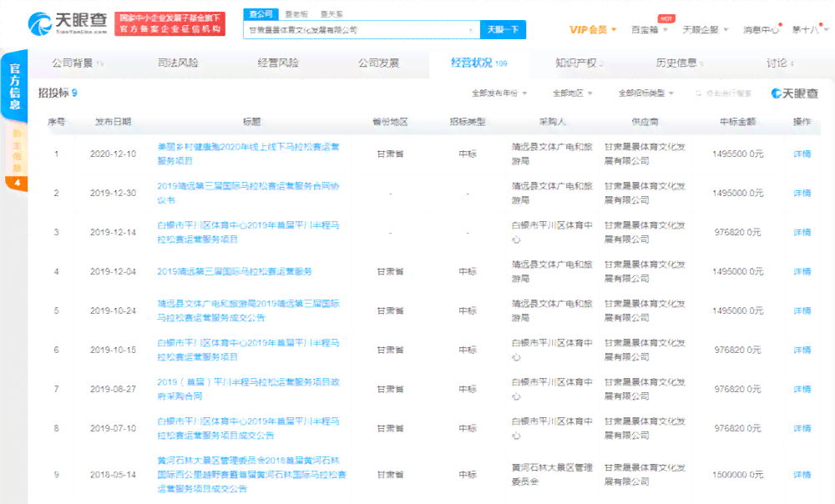Image resolution: width=835 pixels, height=504 pixels.
Task: Click 详情 for row 2 dated 2019-12-30
Action: 802,194
